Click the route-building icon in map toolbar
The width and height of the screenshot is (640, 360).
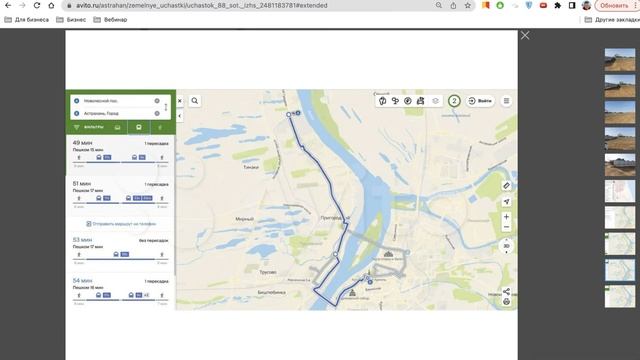click(395, 101)
